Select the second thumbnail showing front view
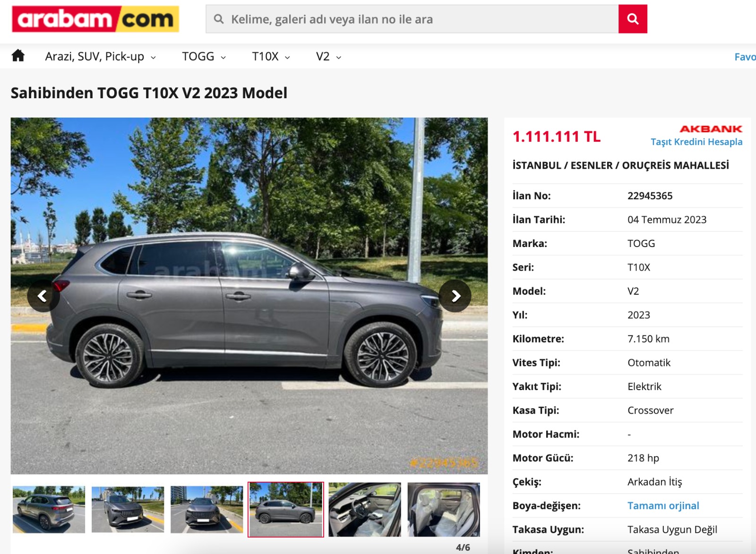 coord(128,510)
